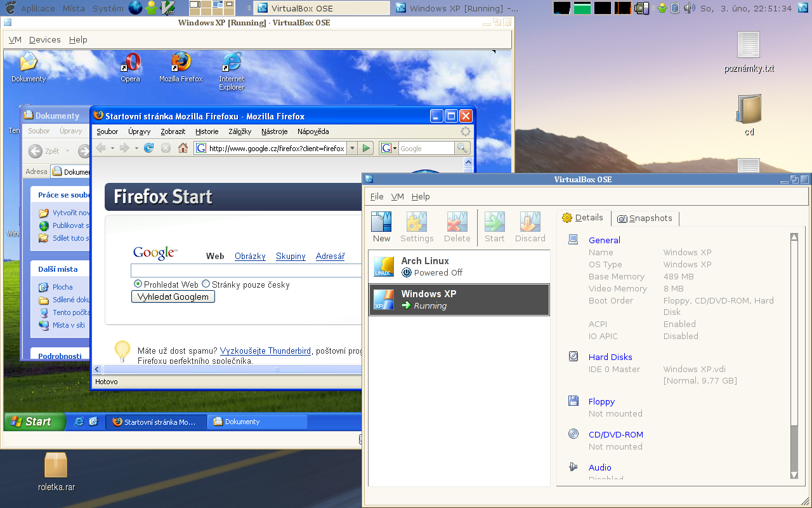This screenshot has width=812, height=508.
Task: Click the Discard toolbar icon
Action: [x=530, y=227]
